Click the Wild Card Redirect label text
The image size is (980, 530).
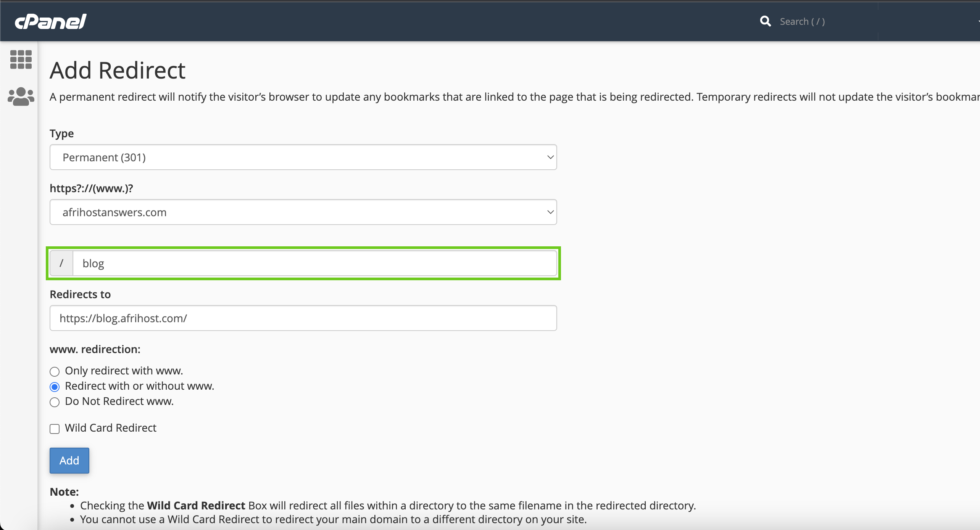(111, 428)
